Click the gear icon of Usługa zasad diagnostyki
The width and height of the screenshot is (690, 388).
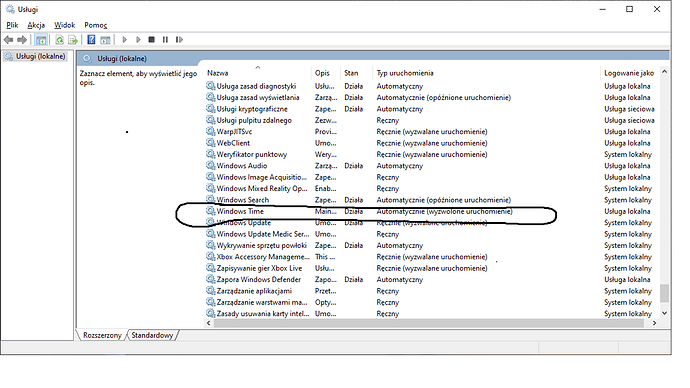(x=210, y=86)
